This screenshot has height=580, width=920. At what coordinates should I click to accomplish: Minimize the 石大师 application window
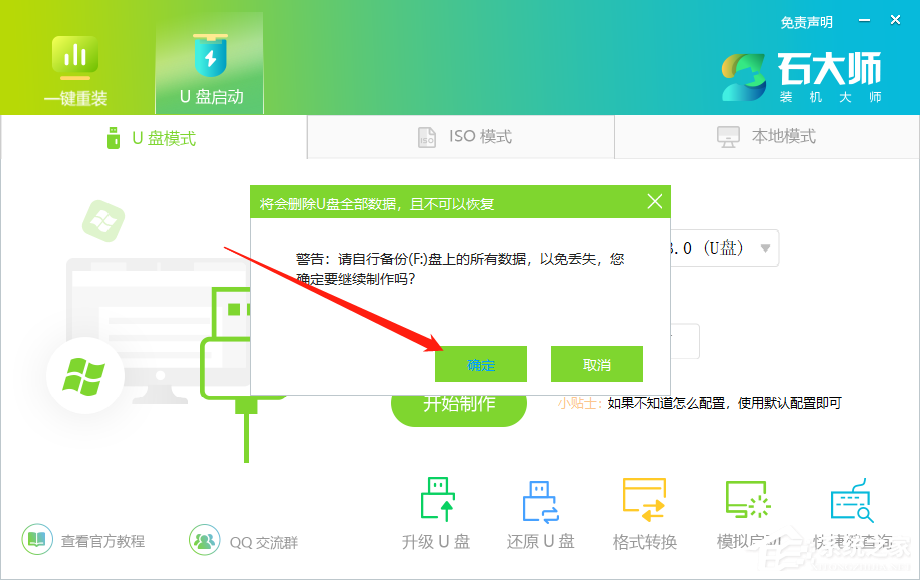pos(862,19)
